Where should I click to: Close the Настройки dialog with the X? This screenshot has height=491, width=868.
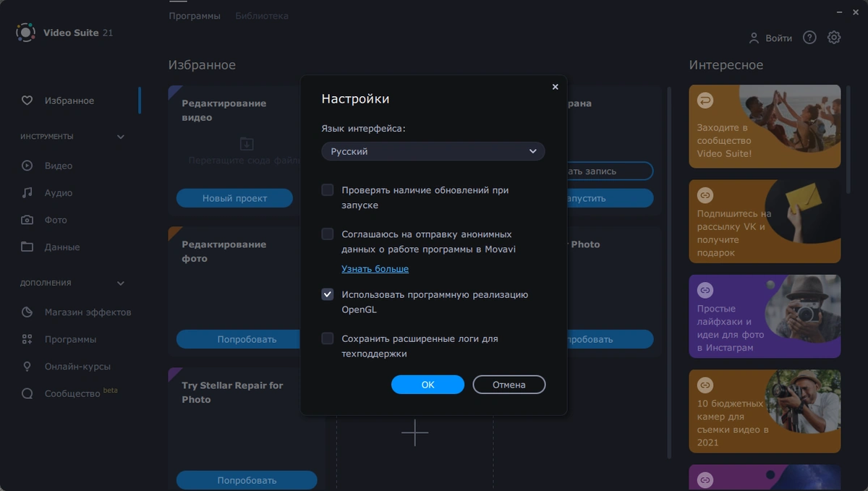click(555, 87)
